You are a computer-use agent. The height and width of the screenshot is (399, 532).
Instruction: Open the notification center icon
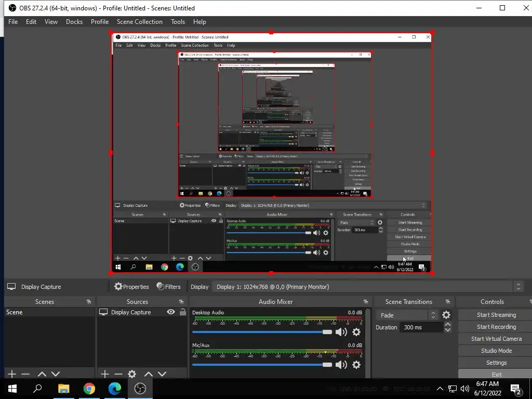pyautogui.click(x=516, y=389)
